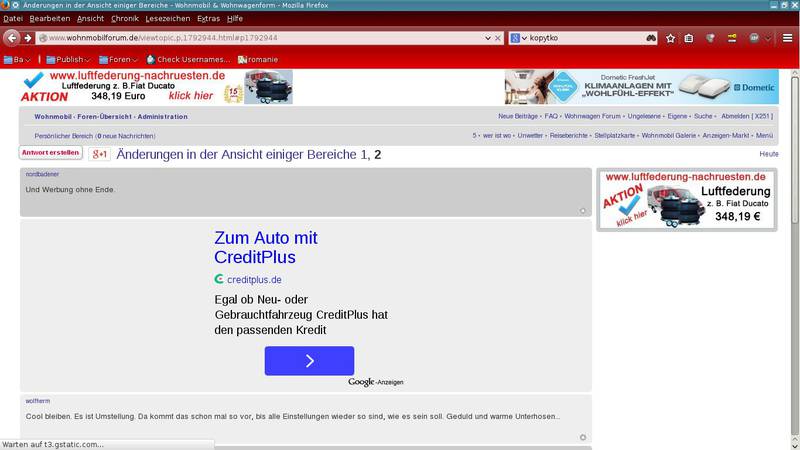Open the Administration link
Image resolution: width=800 pixels, height=450 pixels.
(x=162, y=117)
